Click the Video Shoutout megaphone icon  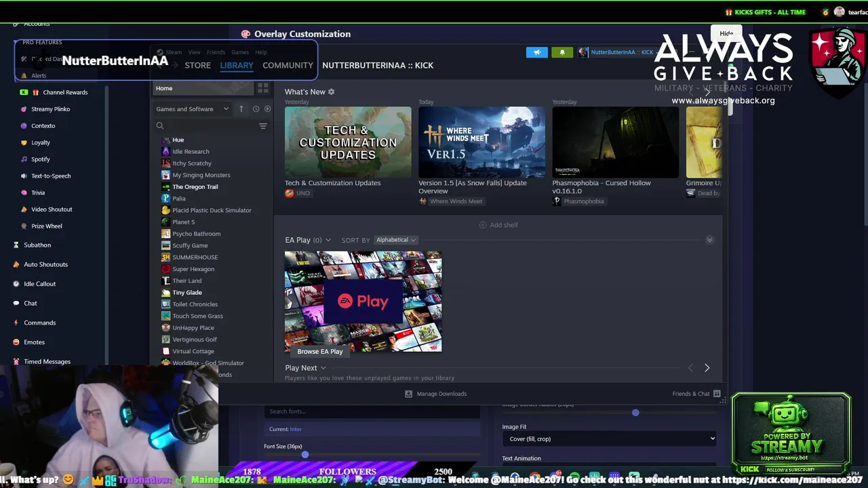(24, 209)
